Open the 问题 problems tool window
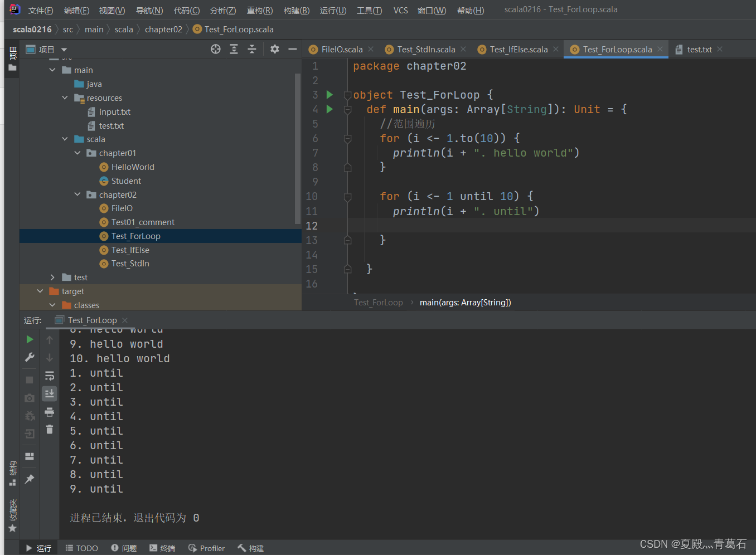The height and width of the screenshot is (555, 756). pyautogui.click(x=124, y=548)
